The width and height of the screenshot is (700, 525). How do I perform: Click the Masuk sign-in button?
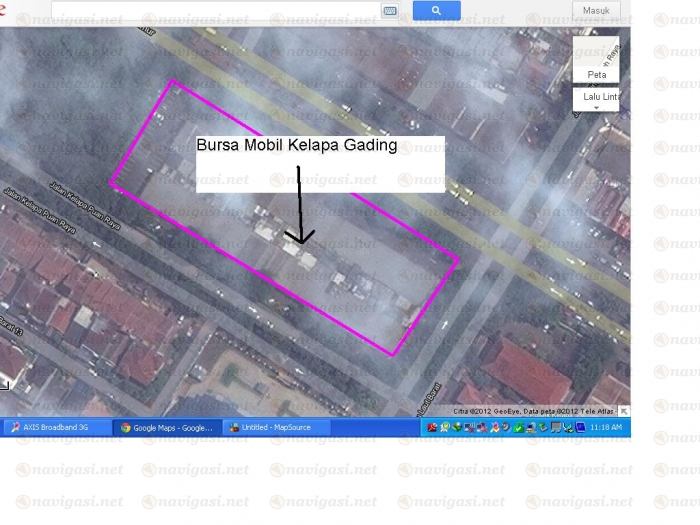pyautogui.click(x=596, y=10)
